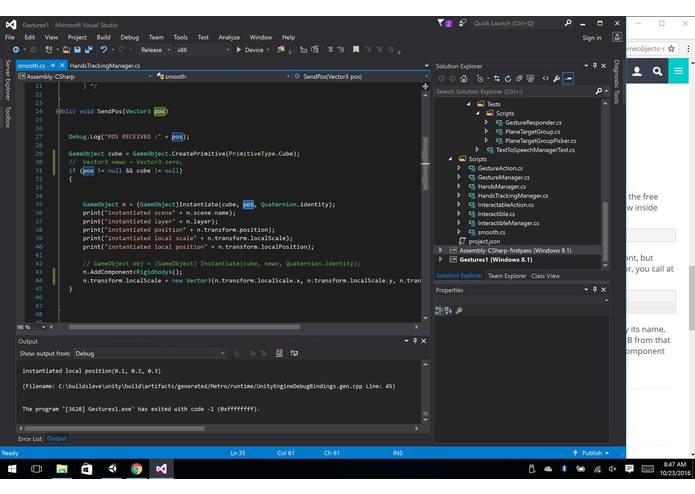The width and height of the screenshot is (695, 494).
Task: Click Show All Files icon in Solution Explorer
Action: (x=530, y=78)
